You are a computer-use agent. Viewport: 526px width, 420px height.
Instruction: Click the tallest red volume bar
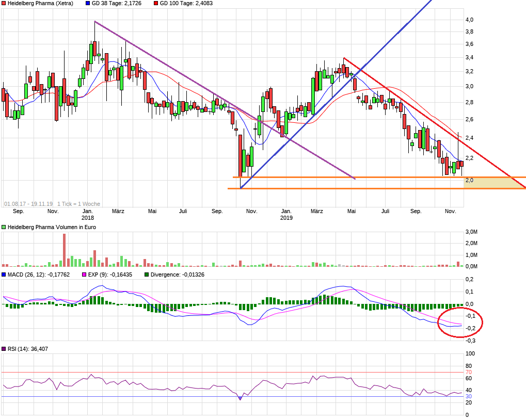tap(65, 250)
